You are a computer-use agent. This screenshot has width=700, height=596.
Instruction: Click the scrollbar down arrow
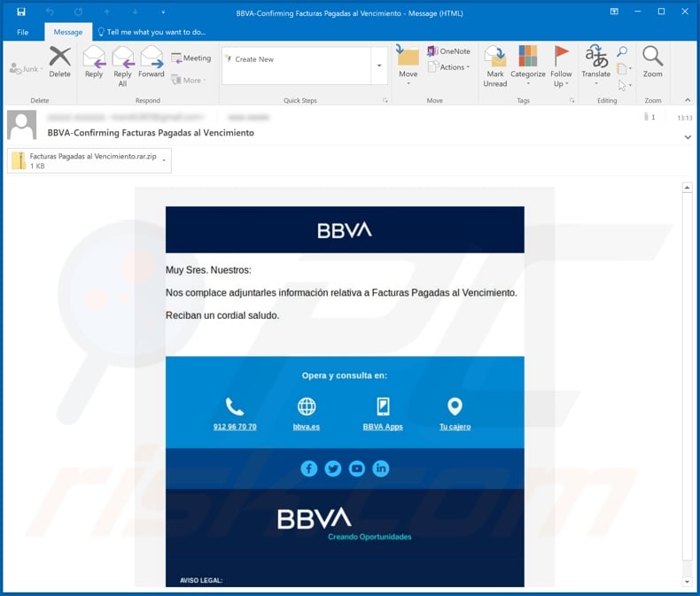pyautogui.click(x=687, y=582)
